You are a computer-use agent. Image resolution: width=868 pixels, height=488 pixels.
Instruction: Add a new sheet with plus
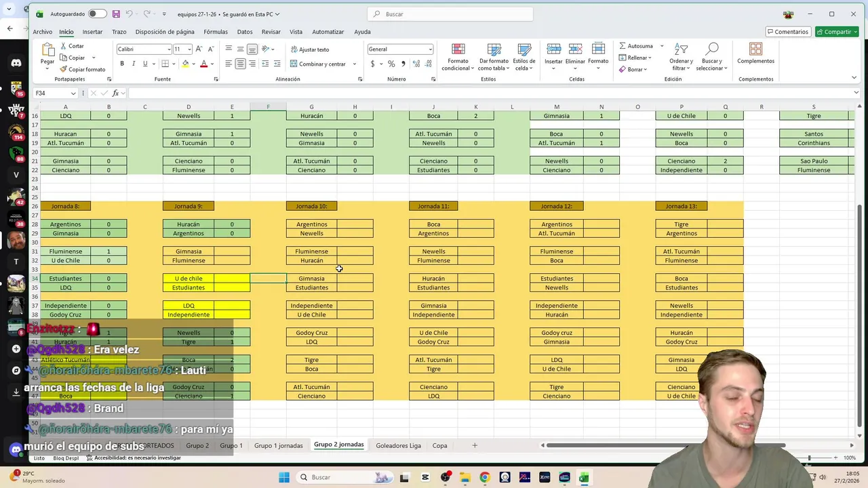pos(475,445)
